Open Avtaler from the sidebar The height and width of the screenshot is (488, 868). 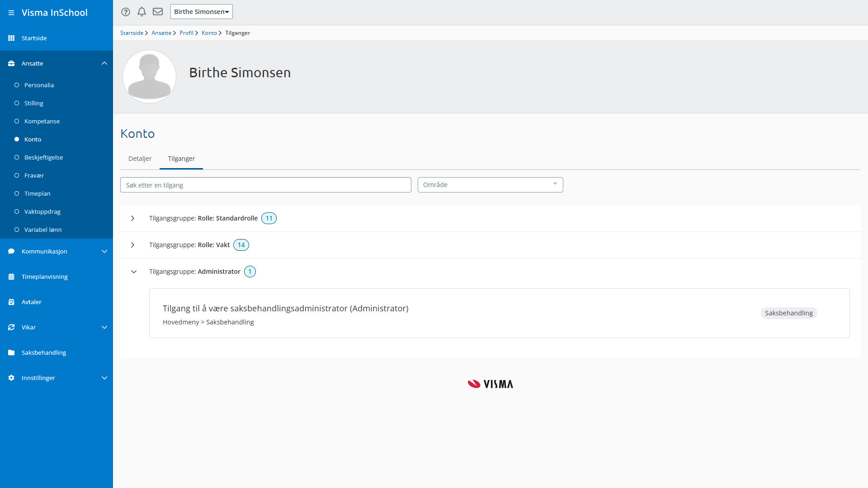coord(31,302)
